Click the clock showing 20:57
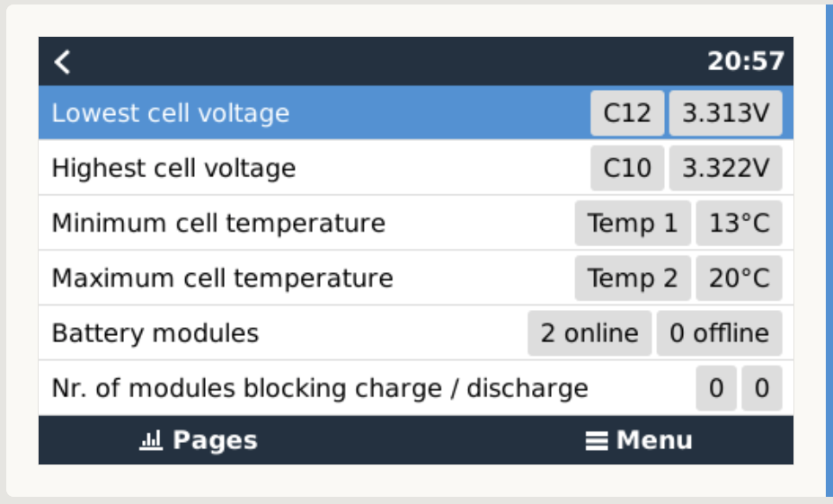This screenshot has height=504, width=833. pyautogui.click(x=745, y=62)
